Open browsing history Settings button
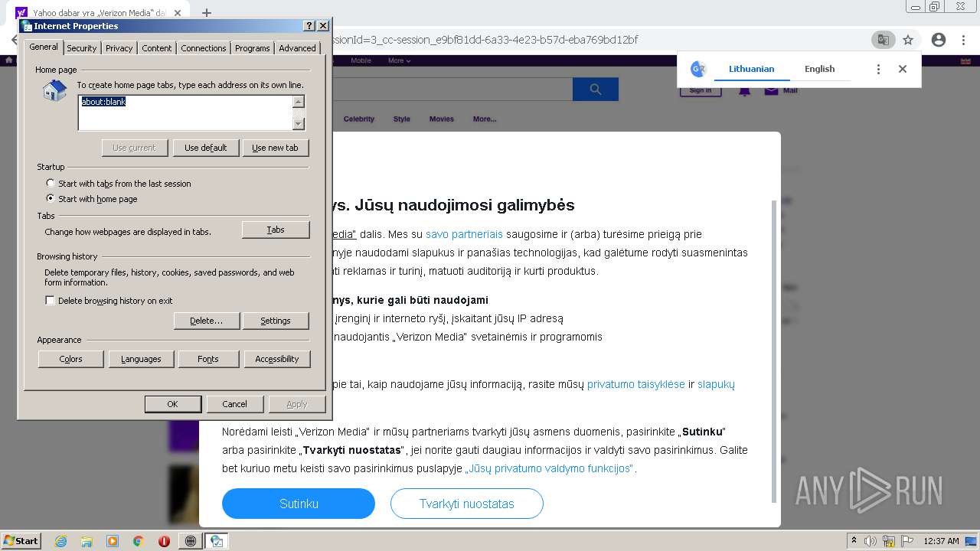This screenshot has height=551, width=980. tap(276, 321)
